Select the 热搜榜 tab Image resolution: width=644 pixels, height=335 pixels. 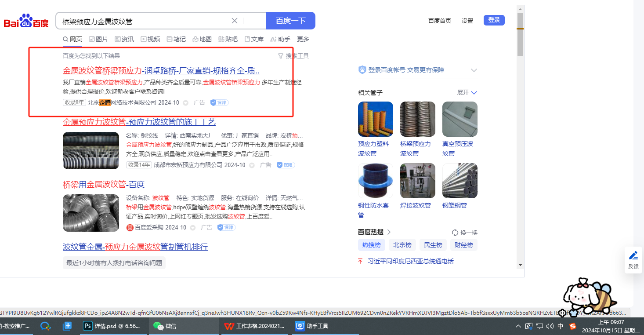coord(372,245)
